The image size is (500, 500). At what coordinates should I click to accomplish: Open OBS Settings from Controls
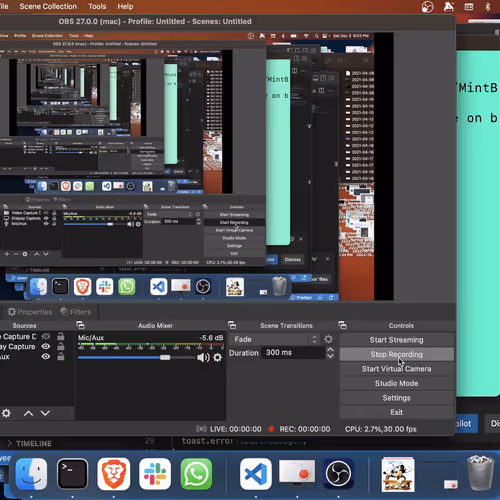[397, 398]
